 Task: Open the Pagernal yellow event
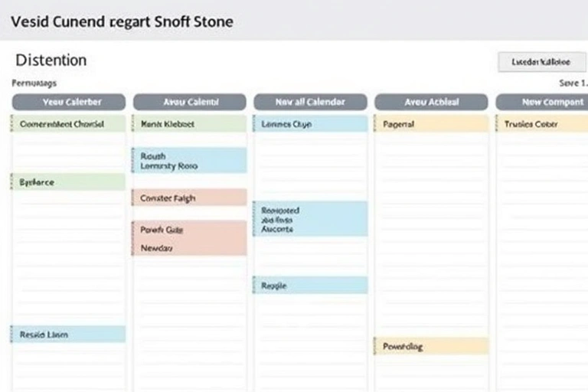(x=431, y=123)
